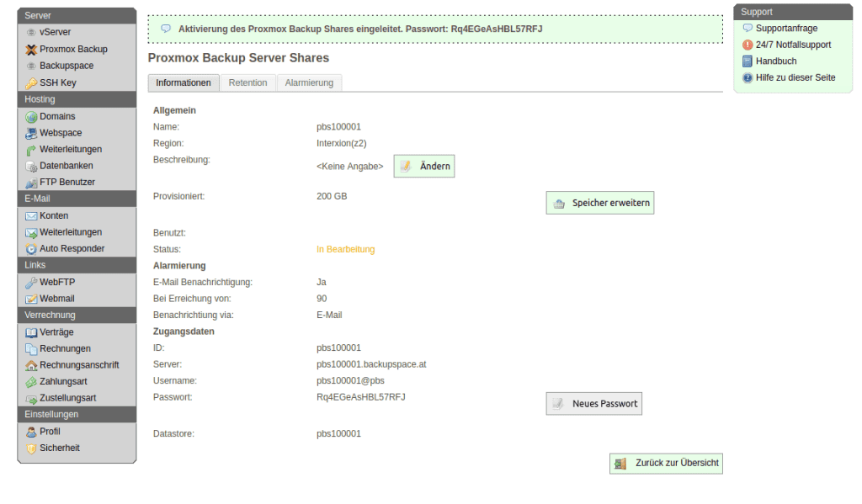Open Auto Responder settings

click(72, 249)
